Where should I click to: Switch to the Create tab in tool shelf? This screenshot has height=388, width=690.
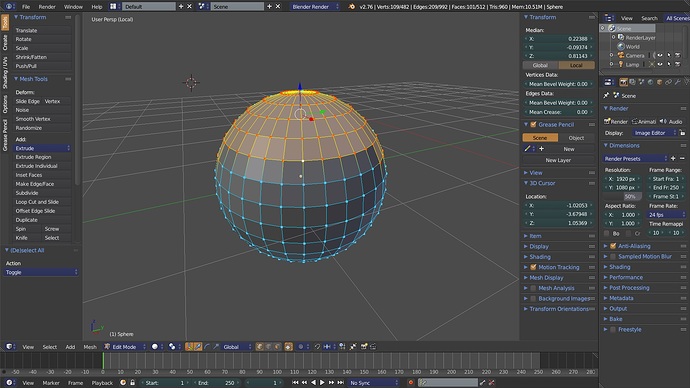click(x=5, y=43)
